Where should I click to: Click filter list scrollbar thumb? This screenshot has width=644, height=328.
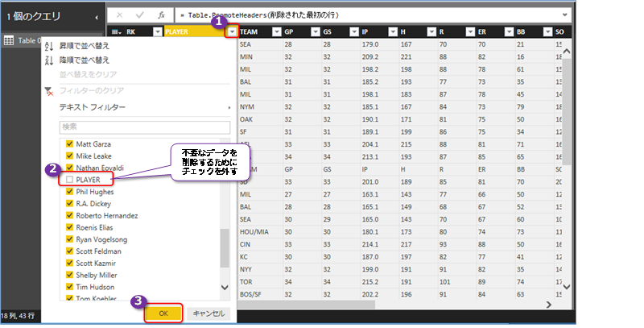coord(225,248)
